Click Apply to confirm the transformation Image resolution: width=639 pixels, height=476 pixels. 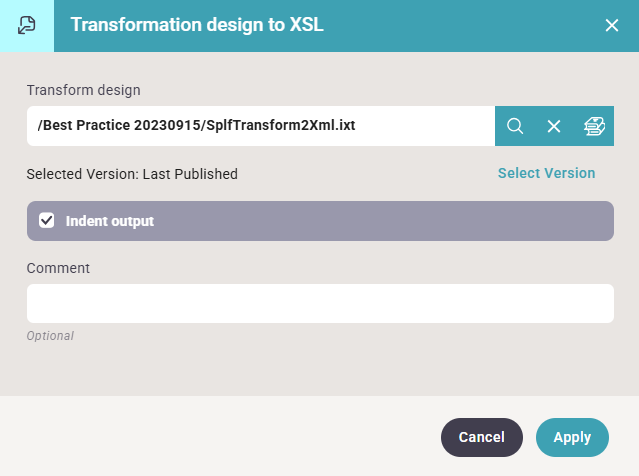(572, 437)
